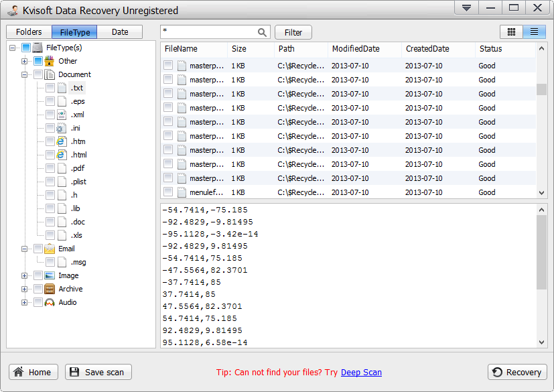Click the Other category icon
Image resolution: width=554 pixels, height=392 pixels.
click(50, 61)
